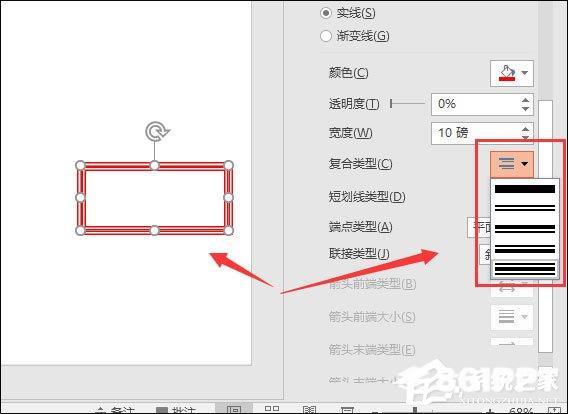Click the rotation handle above the rectangle
The height and width of the screenshot is (414, 568).
156,131
